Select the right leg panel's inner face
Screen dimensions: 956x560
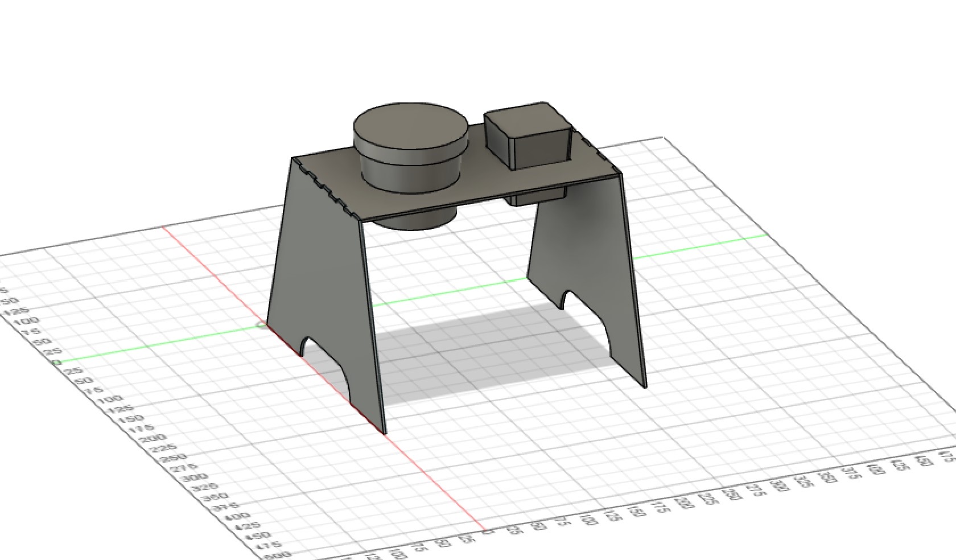pyautogui.click(x=586, y=267)
